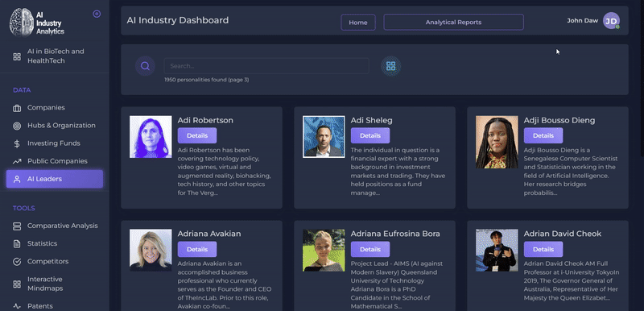
Task: Click the Hubs & Organization target icon
Action: click(x=17, y=126)
